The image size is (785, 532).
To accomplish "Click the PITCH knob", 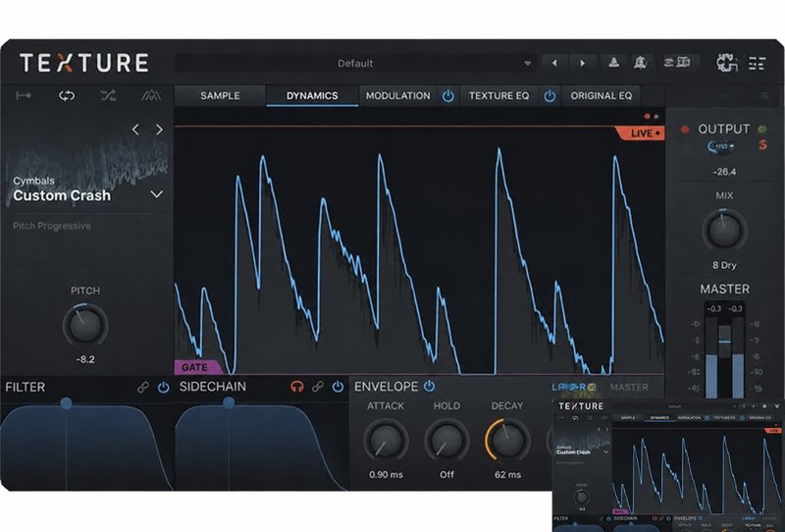I will coord(85,325).
